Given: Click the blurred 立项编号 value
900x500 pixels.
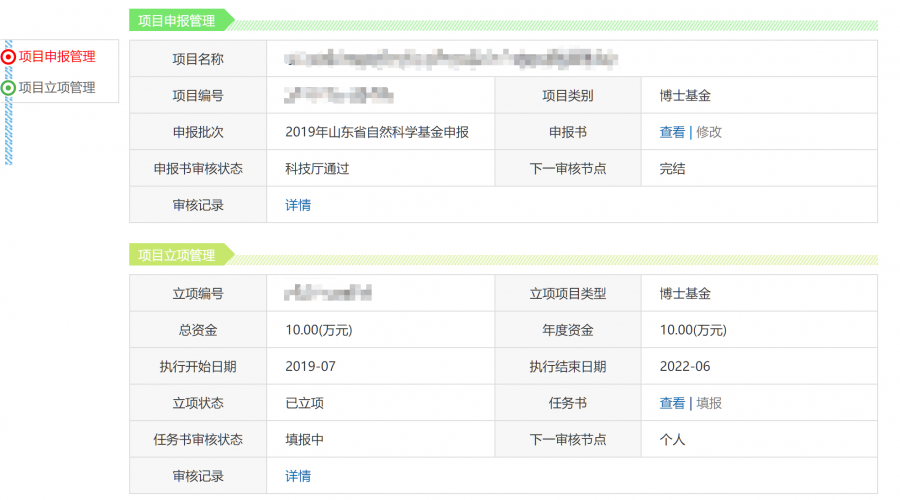Looking at the screenshot, I should click(x=328, y=294).
